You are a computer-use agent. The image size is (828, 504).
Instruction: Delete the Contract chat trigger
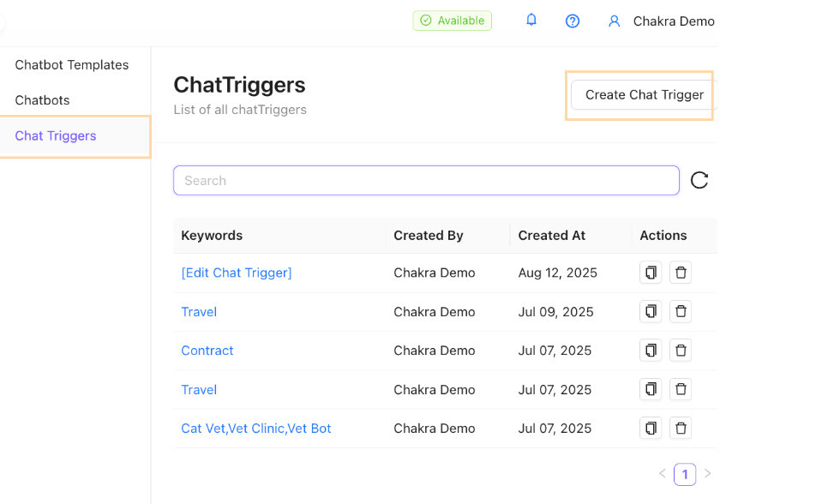pyautogui.click(x=681, y=350)
